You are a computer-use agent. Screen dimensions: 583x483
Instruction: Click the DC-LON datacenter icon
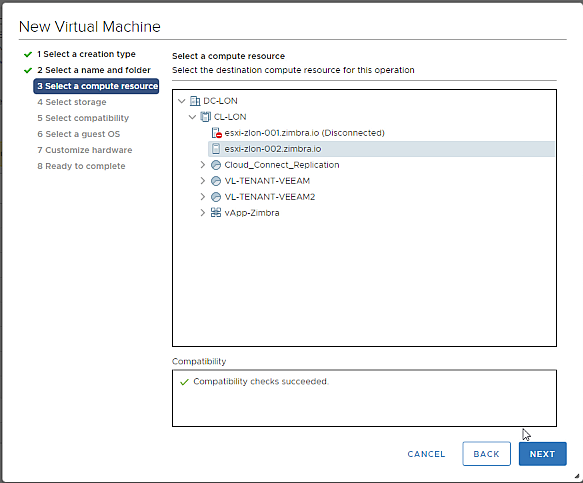[195, 101]
